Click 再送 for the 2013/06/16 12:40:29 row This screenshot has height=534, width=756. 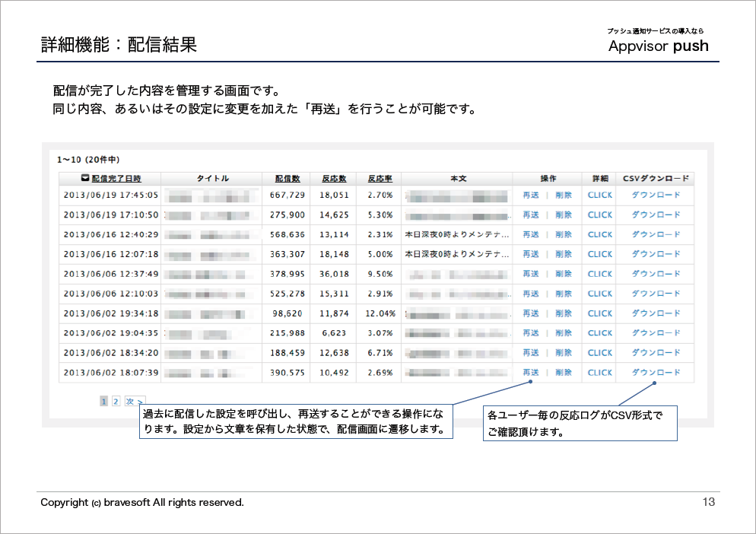(x=531, y=234)
